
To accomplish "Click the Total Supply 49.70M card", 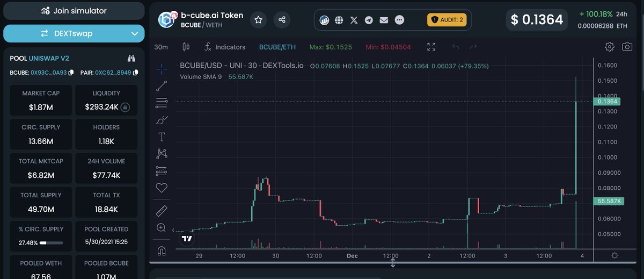I will tap(41, 202).
